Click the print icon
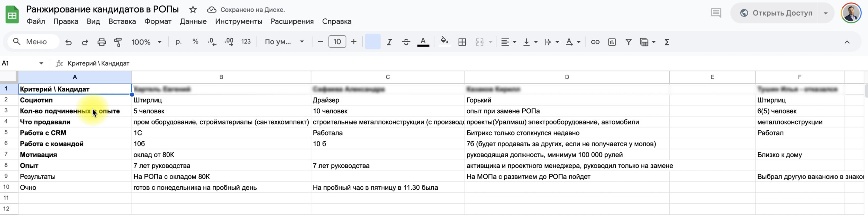The image size is (868, 215). coord(101,42)
